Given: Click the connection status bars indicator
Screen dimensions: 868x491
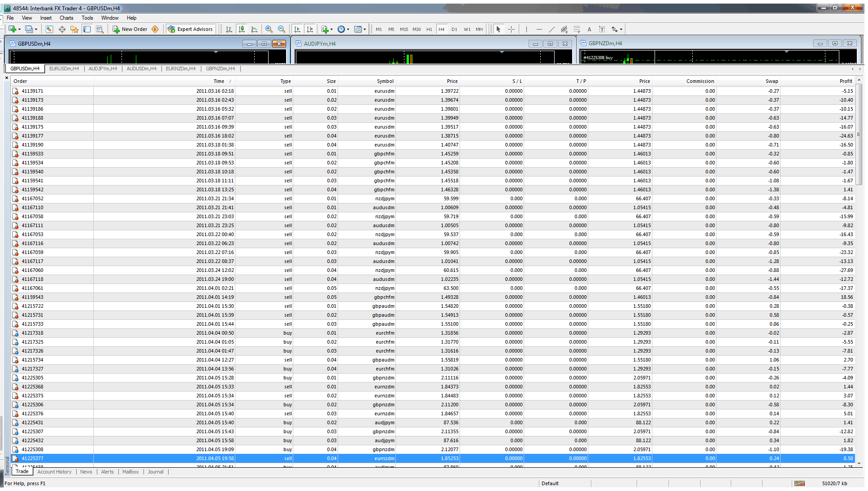Looking at the screenshot, I should coord(799,483).
